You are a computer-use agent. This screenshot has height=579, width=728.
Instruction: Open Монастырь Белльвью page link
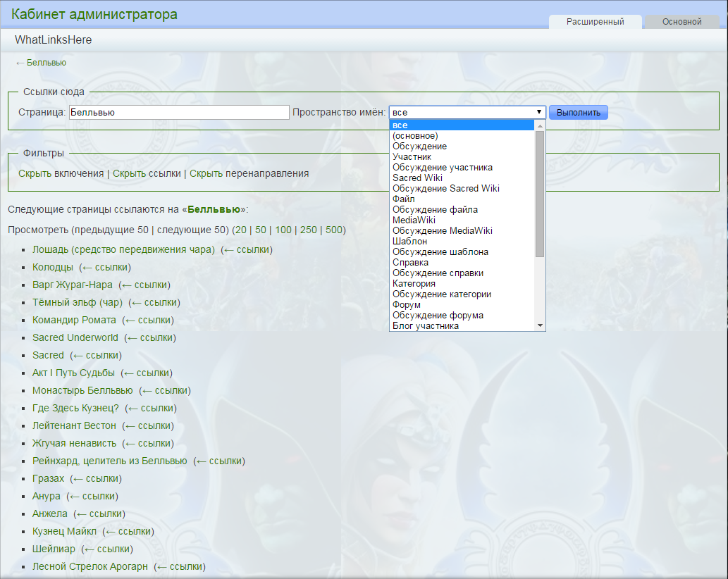pyautogui.click(x=82, y=391)
